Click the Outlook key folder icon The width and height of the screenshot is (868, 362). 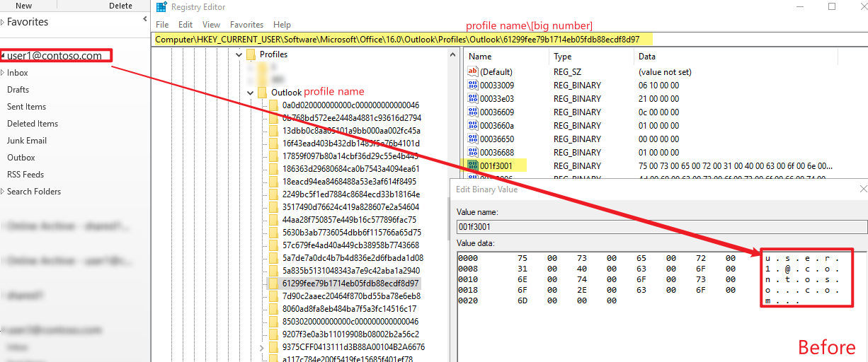[263, 93]
